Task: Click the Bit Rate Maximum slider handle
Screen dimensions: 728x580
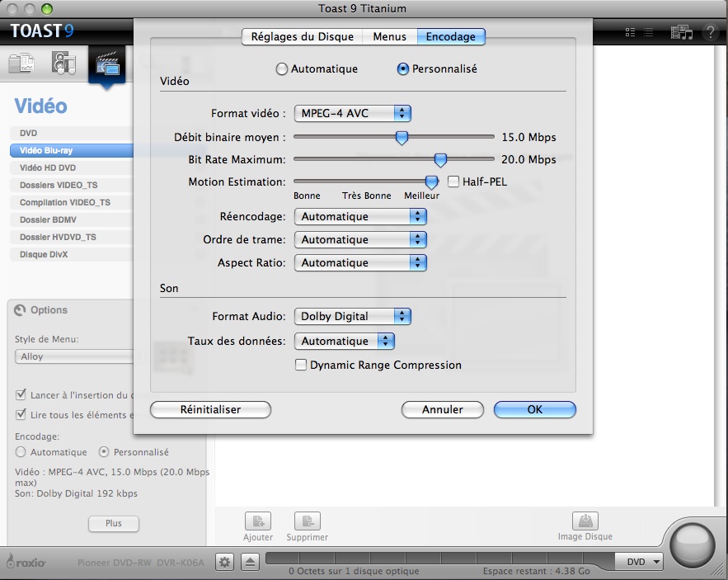Action: pos(440,160)
